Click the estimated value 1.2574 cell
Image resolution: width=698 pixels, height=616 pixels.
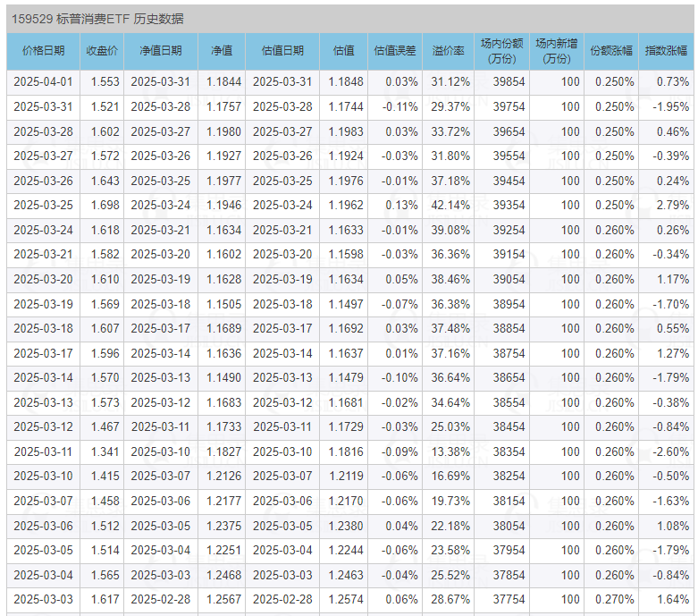346,598
